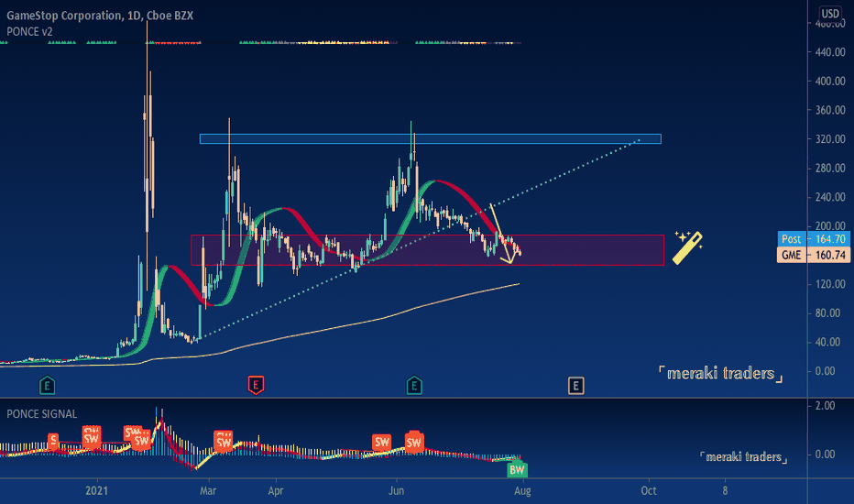The image size is (854, 504).
Task: Click the single S signal badge
Action: click(x=53, y=440)
